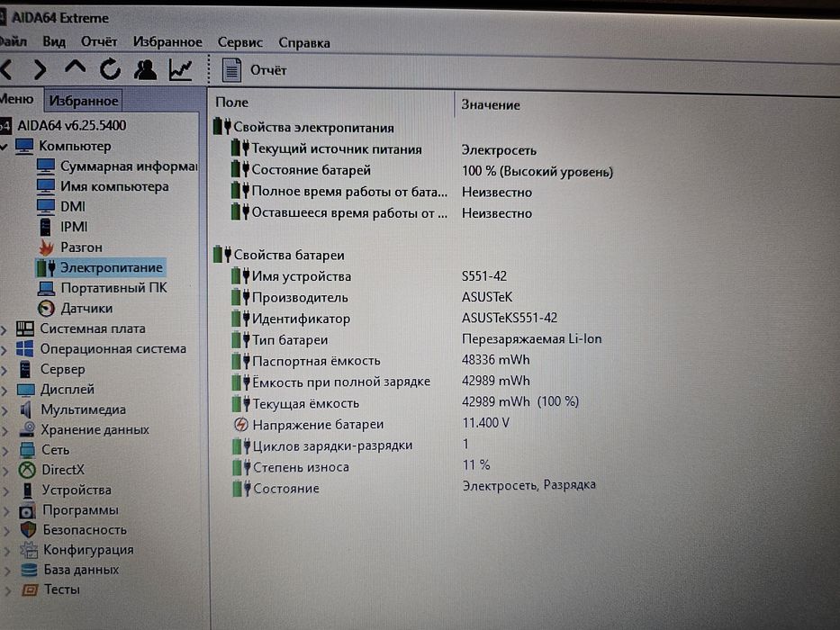
Task: Click the Операционная система Windows logo icon
Action: tap(24, 349)
